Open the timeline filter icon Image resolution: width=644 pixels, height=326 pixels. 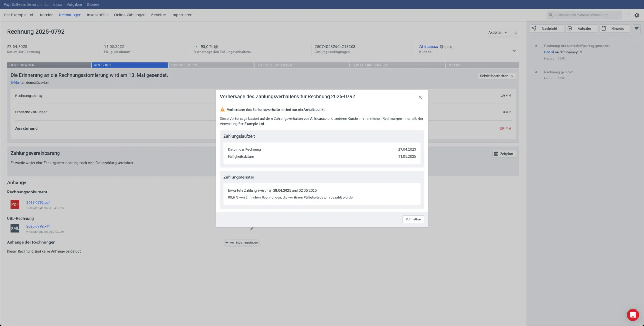(x=636, y=28)
